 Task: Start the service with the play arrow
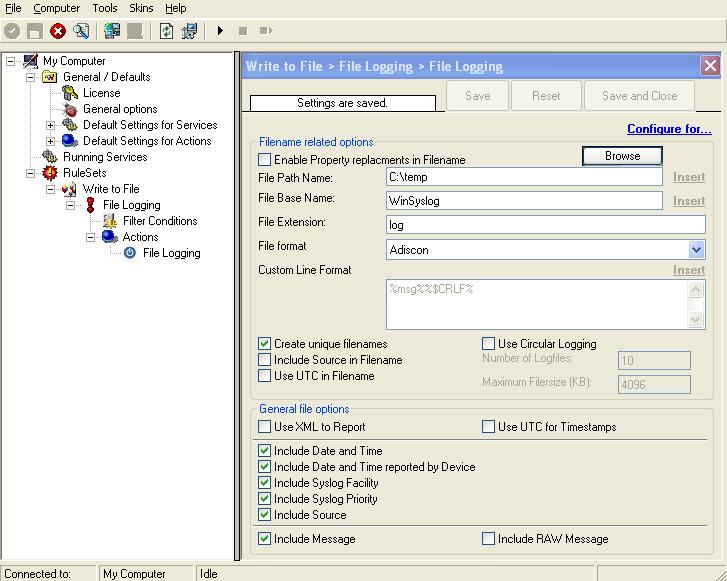220,31
